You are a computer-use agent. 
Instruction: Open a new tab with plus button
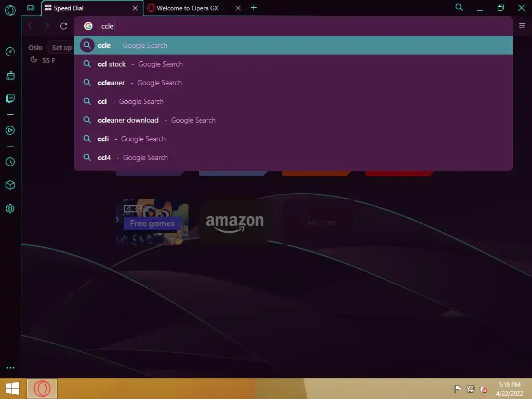[x=254, y=7]
